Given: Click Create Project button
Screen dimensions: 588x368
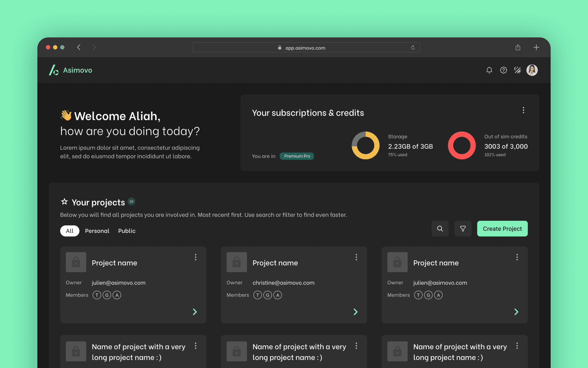Looking at the screenshot, I should [x=502, y=229].
